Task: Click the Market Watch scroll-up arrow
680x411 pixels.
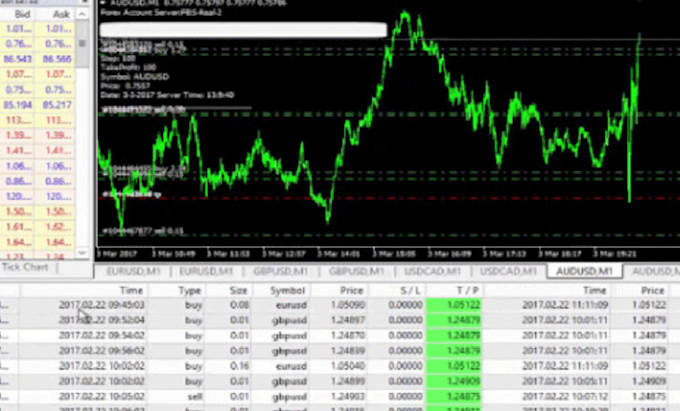Action: (82, 14)
